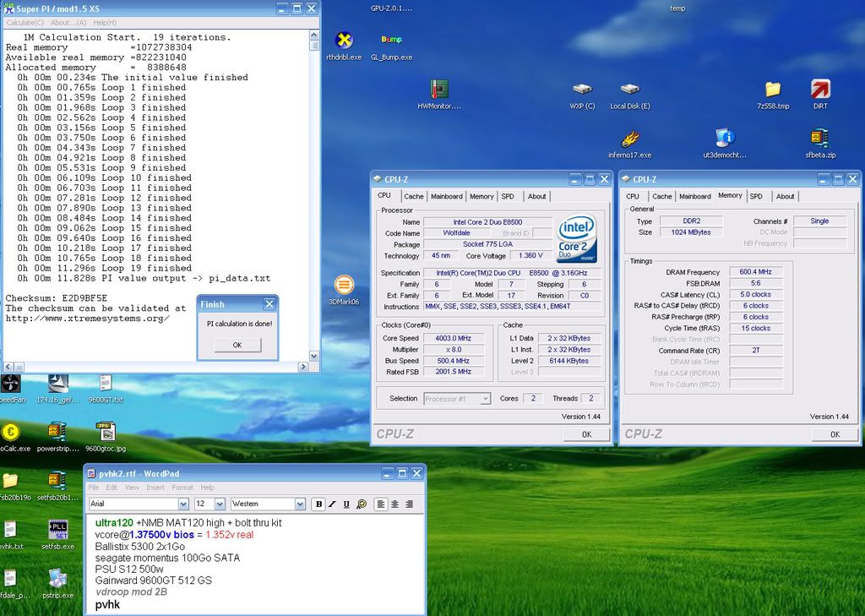Open the Insert menu in WordPad
Image resolution: width=865 pixels, height=616 pixels.
(155, 488)
